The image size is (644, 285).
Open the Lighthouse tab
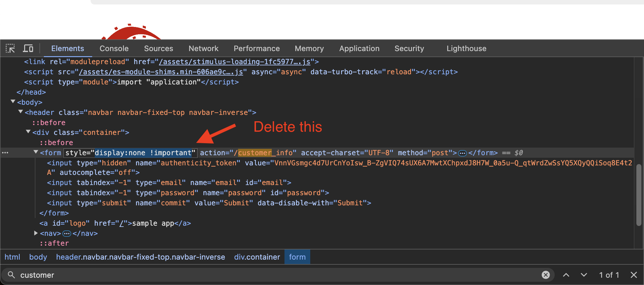click(466, 49)
